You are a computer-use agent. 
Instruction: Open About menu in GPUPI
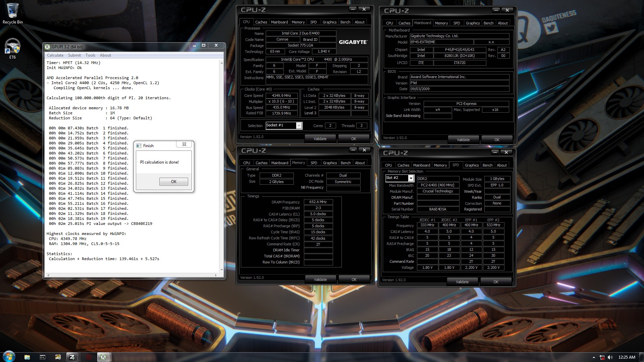[105, 55]
